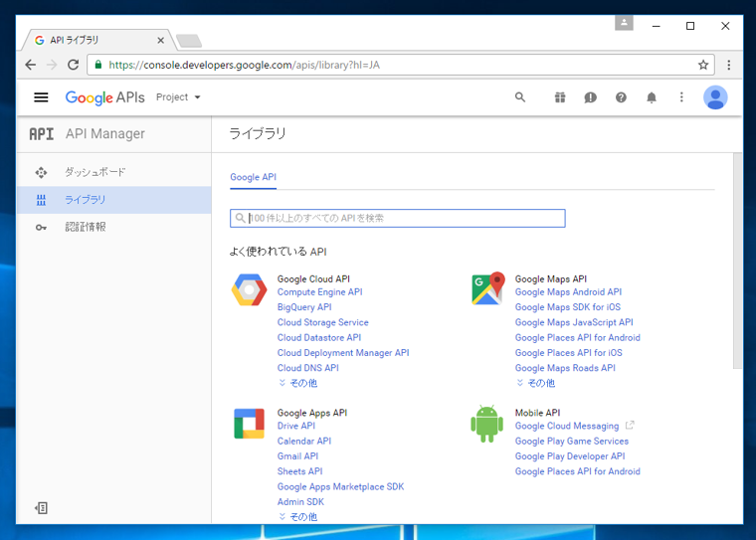Click the page vertical scrollbar
This screenshot has width=756, height=540.
point(737,261)
